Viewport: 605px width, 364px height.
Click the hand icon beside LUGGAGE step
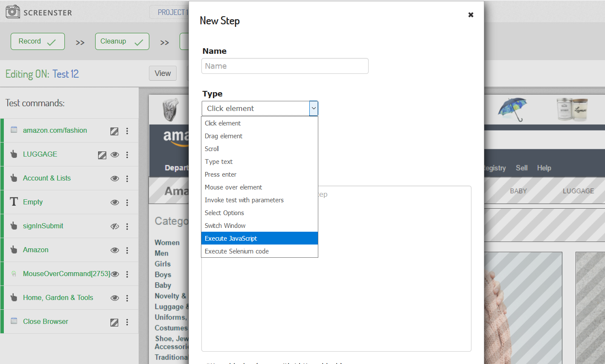click(x=14, y=154)
